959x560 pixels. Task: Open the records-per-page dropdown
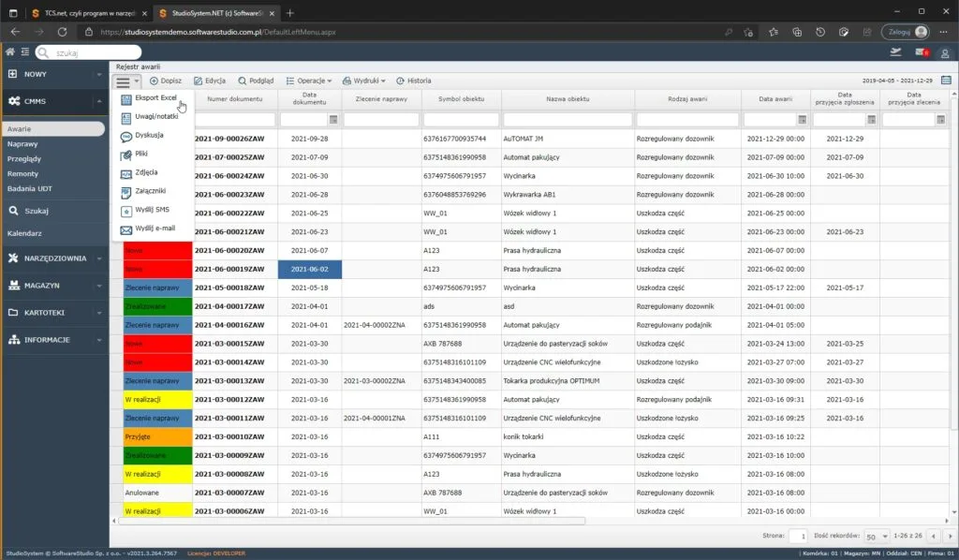click(877, 537)
